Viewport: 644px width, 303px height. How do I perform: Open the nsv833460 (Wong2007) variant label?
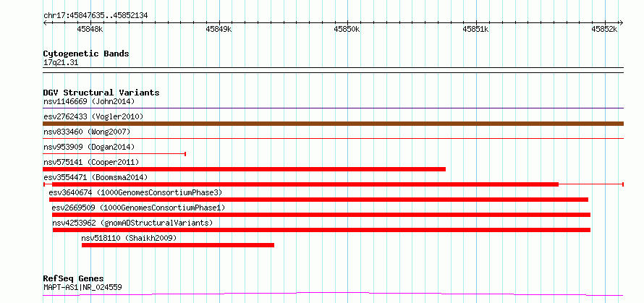coord(87,132)
